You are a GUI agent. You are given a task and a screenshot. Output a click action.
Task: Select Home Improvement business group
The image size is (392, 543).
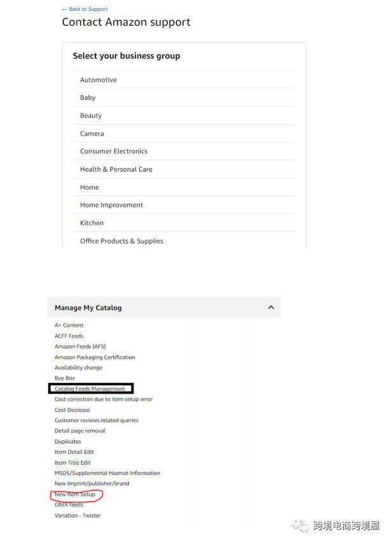[x=184, y=205]
